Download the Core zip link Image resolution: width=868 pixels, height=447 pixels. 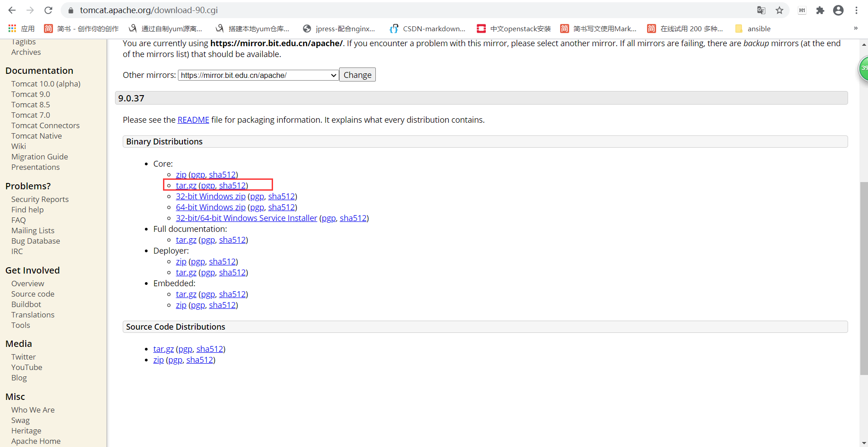[x=181, y=174]
